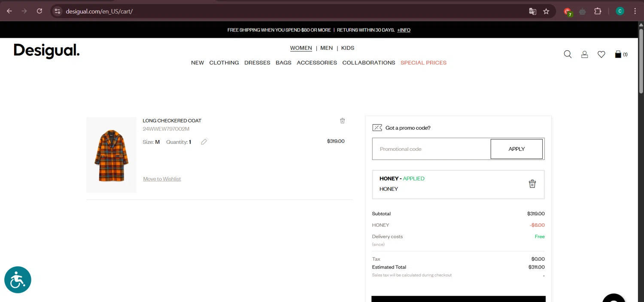The height and width of the screenshot is (302, 644).
Task: Open the DRESSES menu
Action: click(x=257, y=63)
